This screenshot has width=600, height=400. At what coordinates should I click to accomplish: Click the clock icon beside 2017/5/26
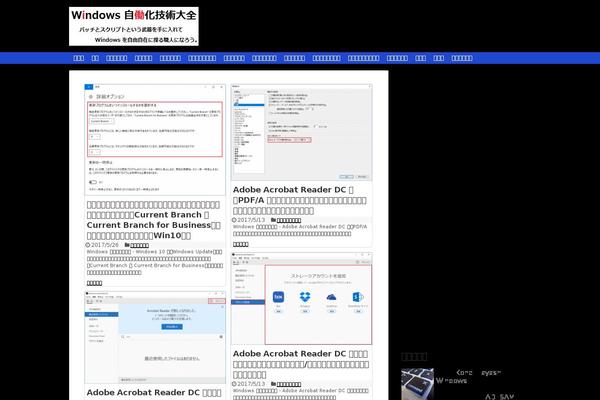88,245
